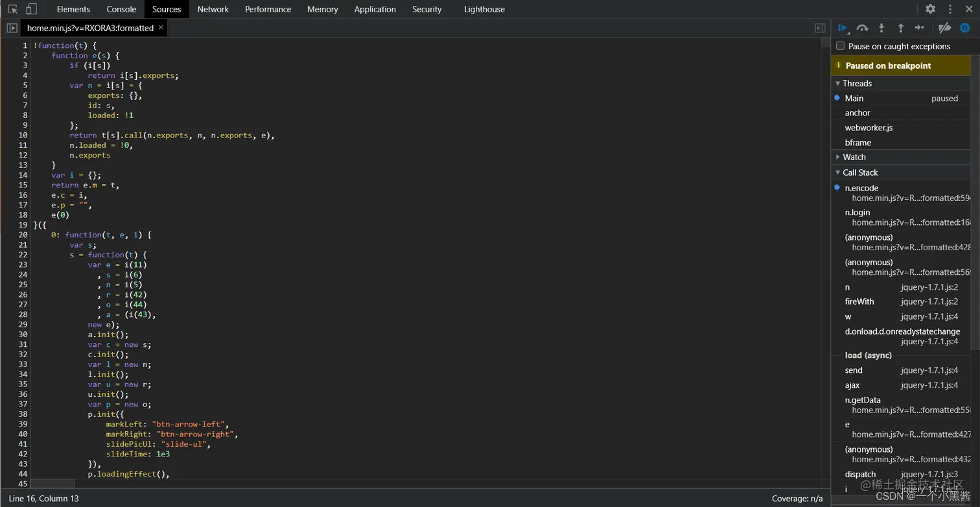Expand the Watch section

tap(839, 156)
